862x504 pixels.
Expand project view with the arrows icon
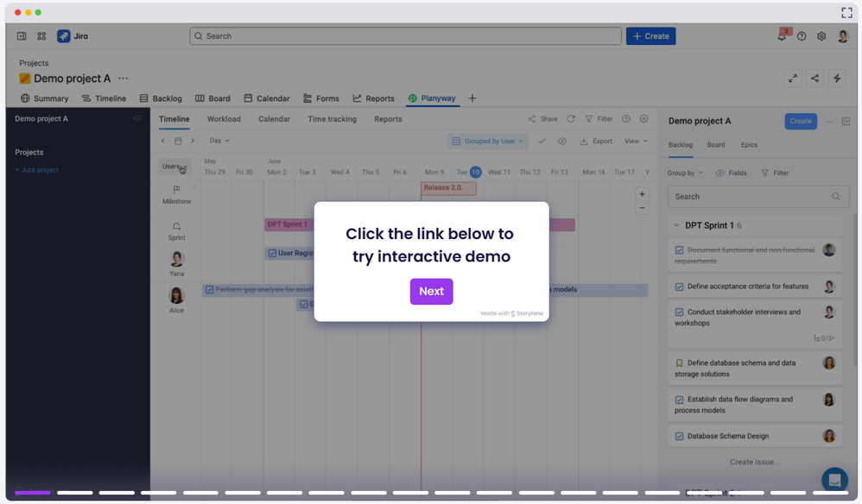point(793,79)
